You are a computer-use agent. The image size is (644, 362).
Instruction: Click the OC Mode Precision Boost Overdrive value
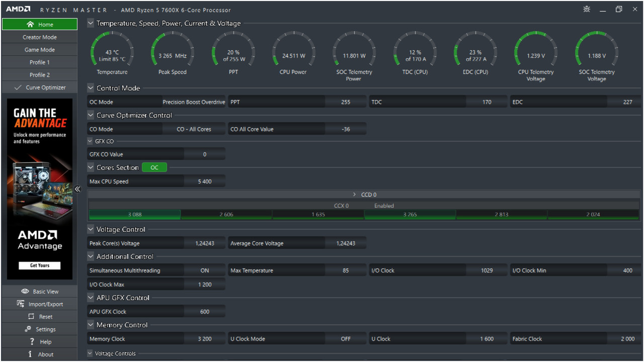(x=194, y=102)
